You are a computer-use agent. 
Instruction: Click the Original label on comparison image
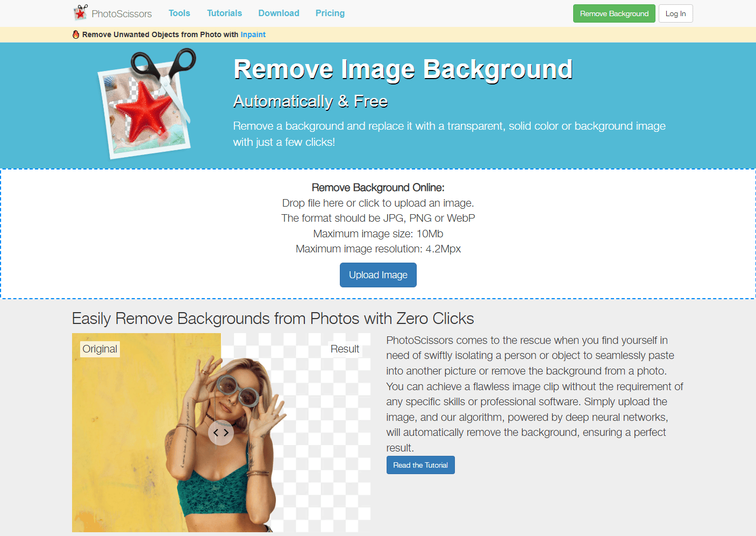pyautogui.click(x=100, y=349)
